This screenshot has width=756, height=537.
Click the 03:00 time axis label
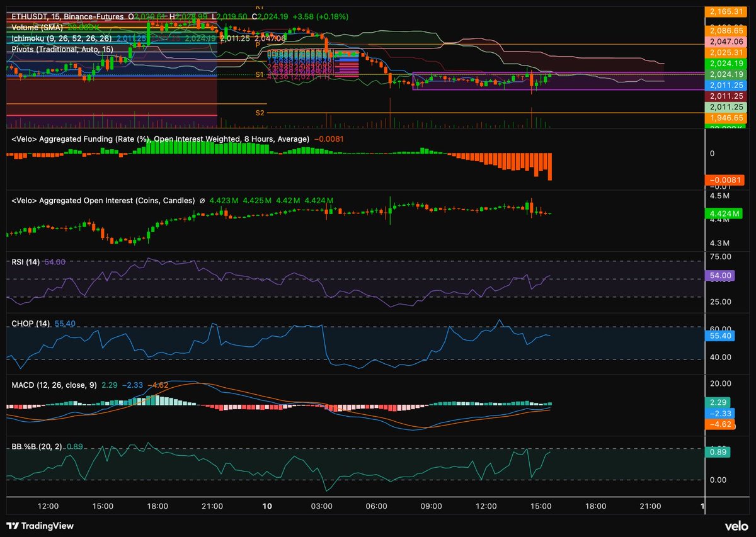tap(322, 506)
